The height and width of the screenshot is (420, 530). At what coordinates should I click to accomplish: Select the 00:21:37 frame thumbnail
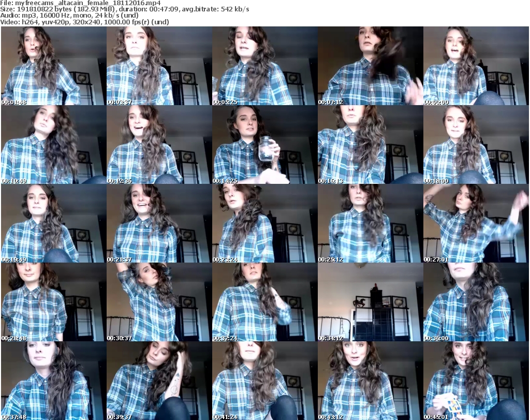pyautogui.click(x=159, y=224)
